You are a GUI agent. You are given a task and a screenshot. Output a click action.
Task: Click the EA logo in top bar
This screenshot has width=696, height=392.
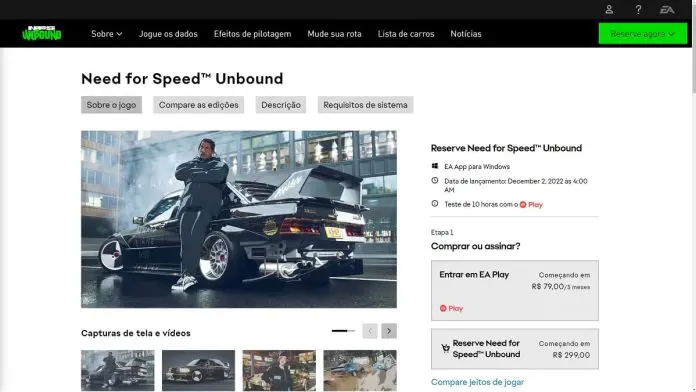click(667, 9)
